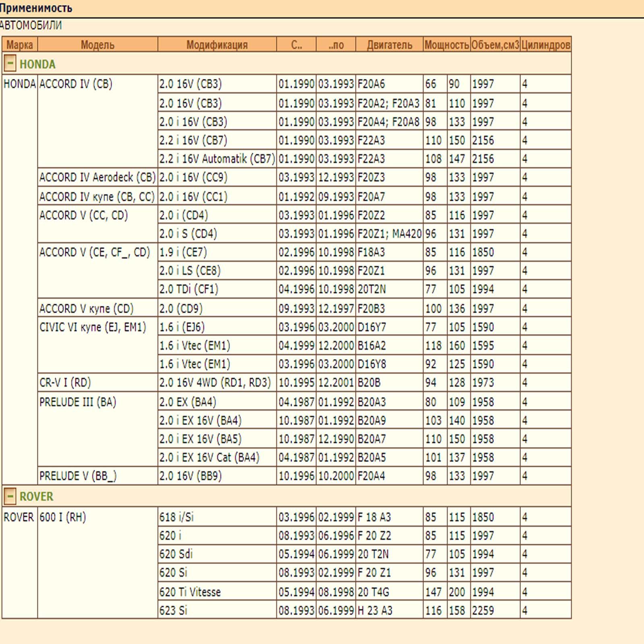Click the Модель column header
This screenshot has height=644, width=644.
(x=97, y=45)
